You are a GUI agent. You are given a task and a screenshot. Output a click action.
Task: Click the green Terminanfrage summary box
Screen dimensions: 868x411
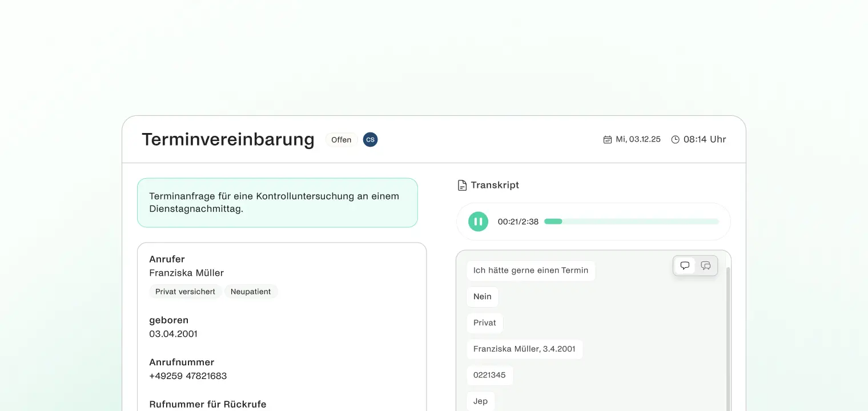[277, 203]
